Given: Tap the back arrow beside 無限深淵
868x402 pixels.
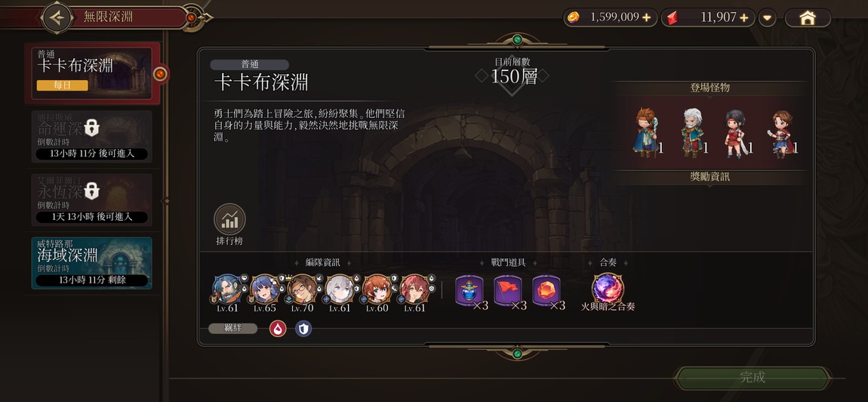Looking at the screenshot, I should (x=57, y=17).
